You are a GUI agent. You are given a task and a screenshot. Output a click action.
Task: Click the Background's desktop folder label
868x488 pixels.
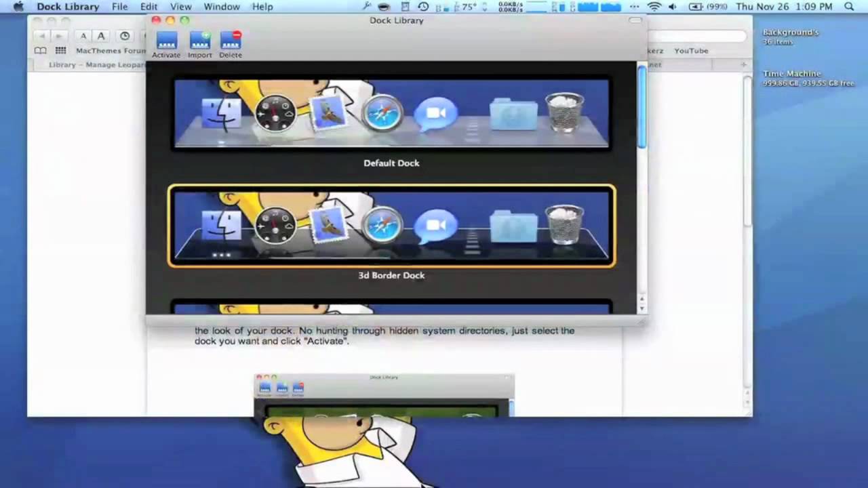[x=791, y=33]
